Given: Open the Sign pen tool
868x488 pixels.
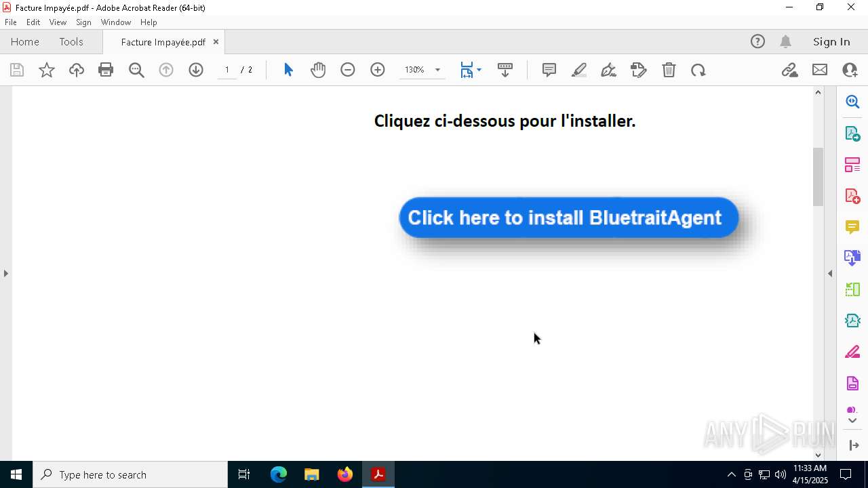Looking at the screenshot, I should 609,70.
